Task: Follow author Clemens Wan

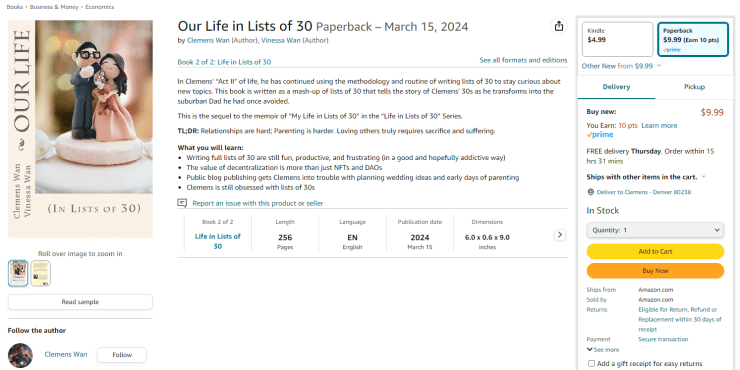Action: tap(122, 355)
